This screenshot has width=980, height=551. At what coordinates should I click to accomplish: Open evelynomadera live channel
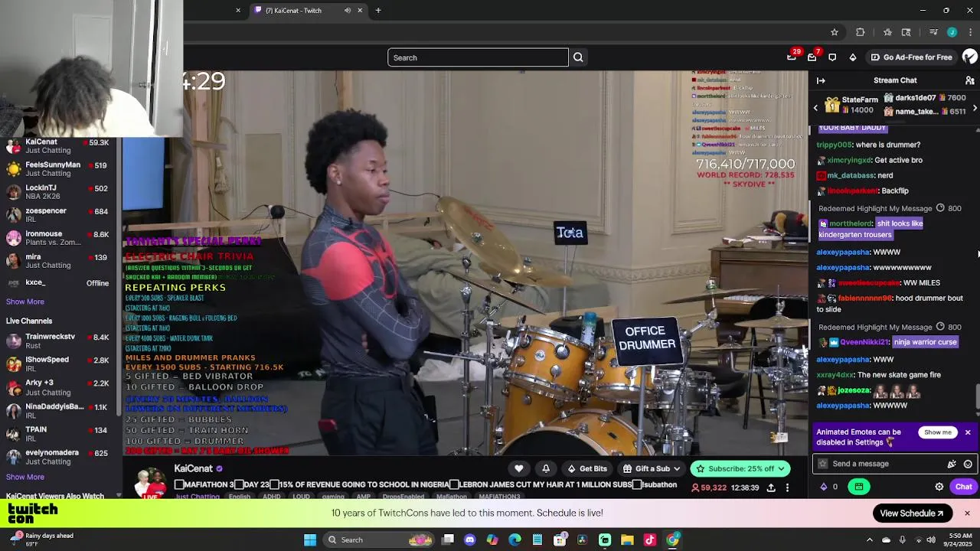coord(57,457)
